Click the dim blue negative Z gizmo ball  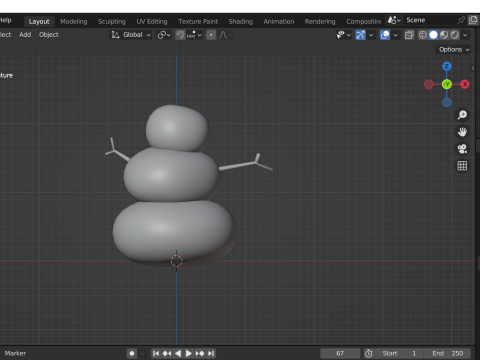tap(447, 102)
